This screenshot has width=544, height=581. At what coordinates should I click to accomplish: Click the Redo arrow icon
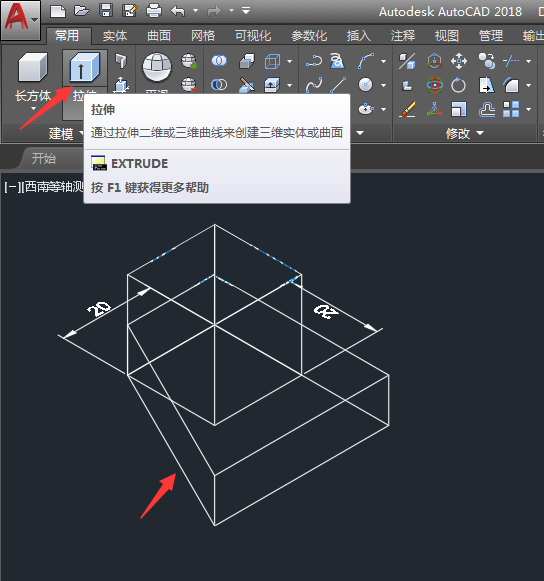pyautogui.click(x=214, y=11)
